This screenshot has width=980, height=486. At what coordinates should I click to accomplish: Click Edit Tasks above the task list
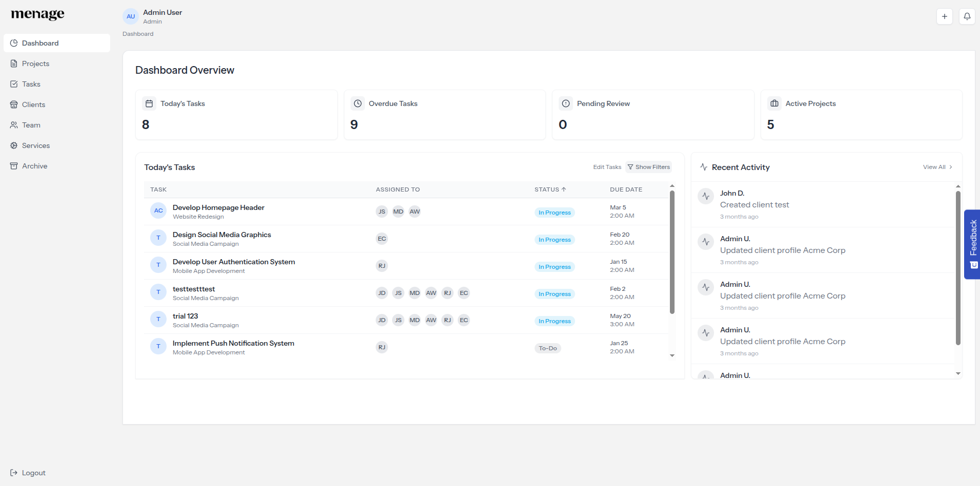(607, 166)
